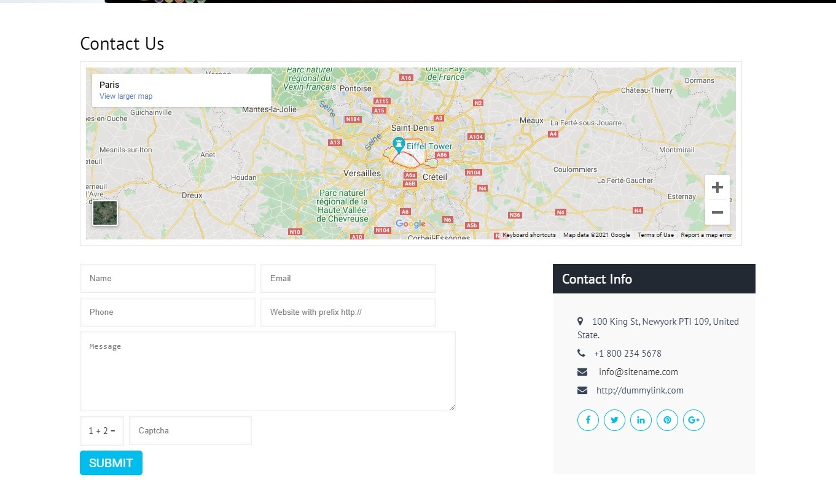Click the http://dummylink.com text

point(639,390)
